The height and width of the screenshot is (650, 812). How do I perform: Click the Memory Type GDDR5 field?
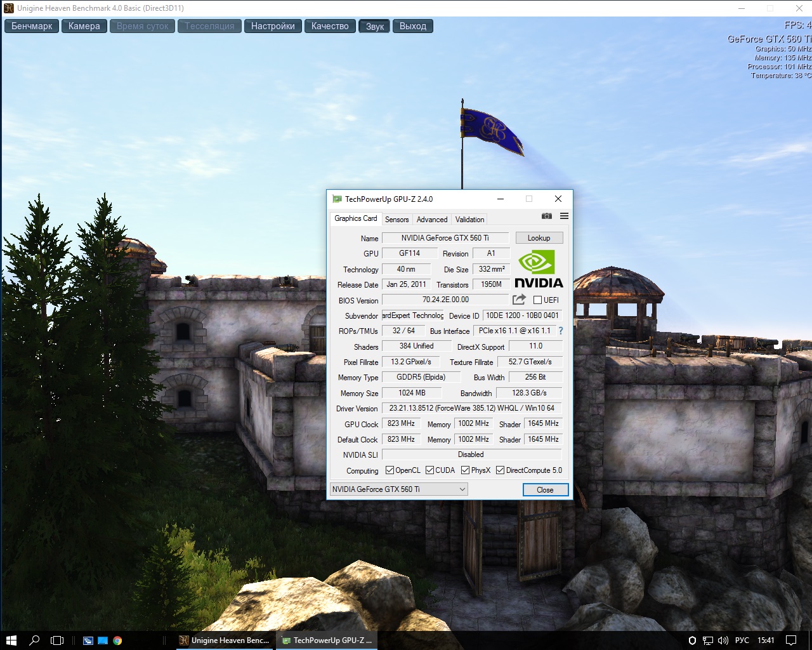tap(421, 377)
